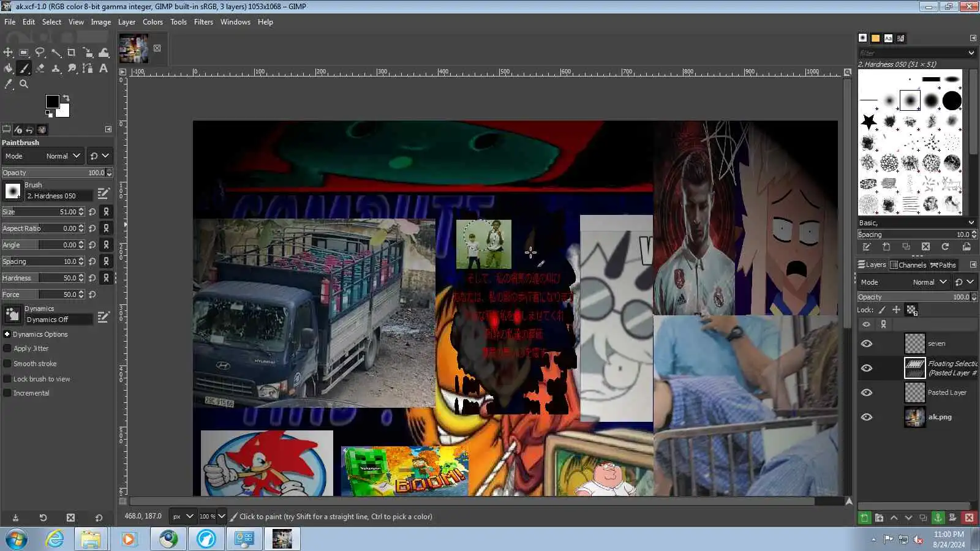Reset brush Size to default
The image size is (980, 551).
(x=92, y=212)
